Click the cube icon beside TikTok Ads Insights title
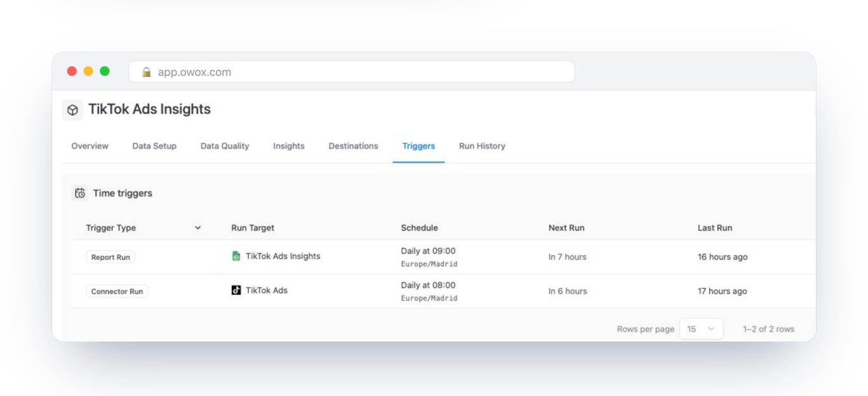The image size is (868, 396). pyautogui.click(x=72, y=110)
